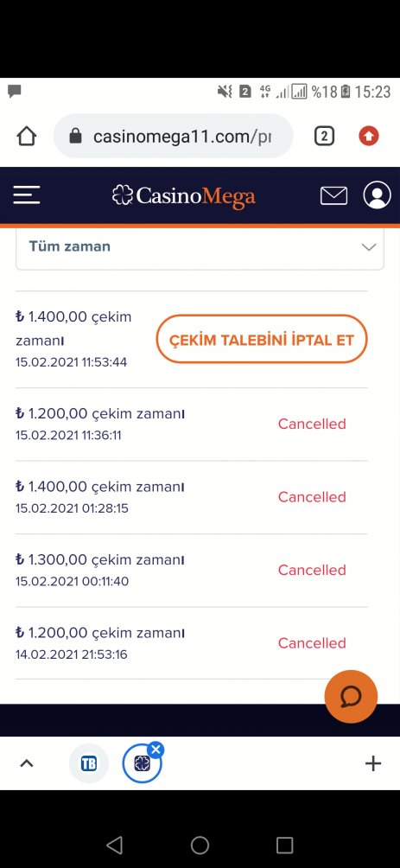Tap the Android recent apps square button
Screen dimensions: 400x868
(x=284, y=845)
